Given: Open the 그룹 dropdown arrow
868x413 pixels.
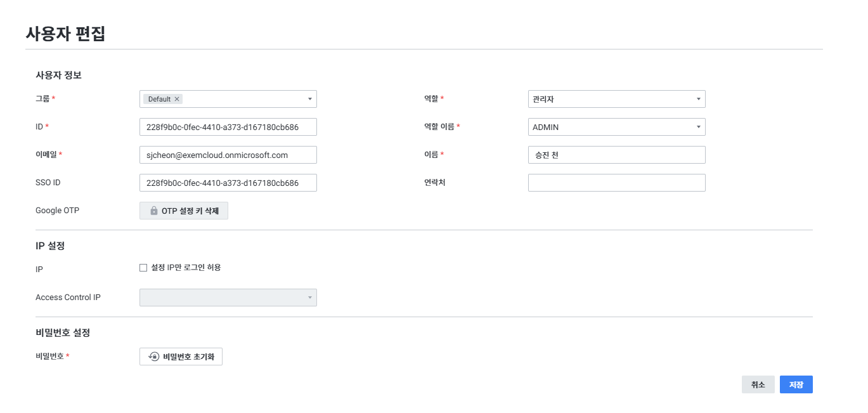Looking at the screenshot, I should point(309,99).
